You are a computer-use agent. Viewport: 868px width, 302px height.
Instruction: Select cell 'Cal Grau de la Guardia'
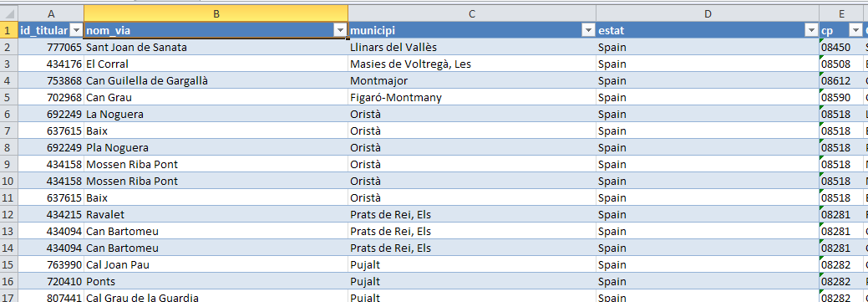[216, 296]
